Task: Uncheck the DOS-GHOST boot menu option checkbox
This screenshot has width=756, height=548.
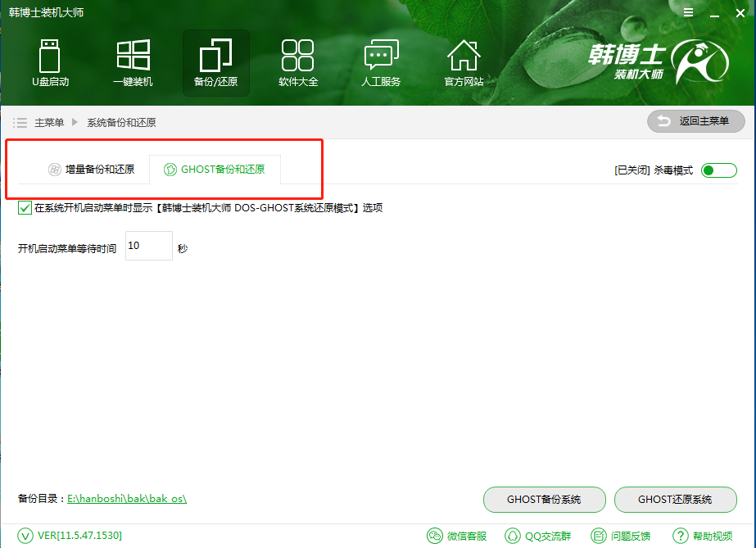Action: (x=25, y=208)
